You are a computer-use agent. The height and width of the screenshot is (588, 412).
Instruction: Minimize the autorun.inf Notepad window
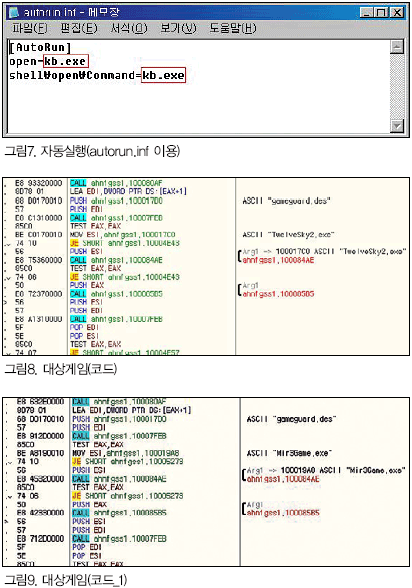pyautogui.click(x=366, y=12)
